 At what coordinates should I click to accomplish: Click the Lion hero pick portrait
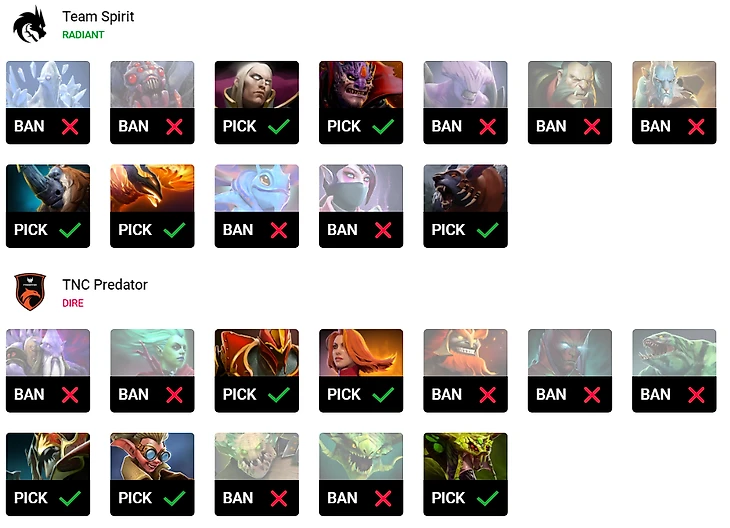click(x=360, y=85)
